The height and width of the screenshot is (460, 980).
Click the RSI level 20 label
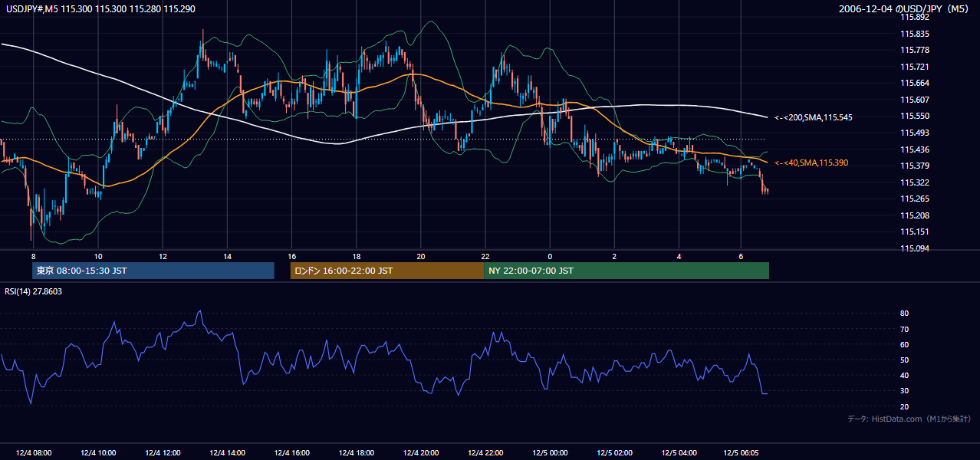(x=904, y=406)
